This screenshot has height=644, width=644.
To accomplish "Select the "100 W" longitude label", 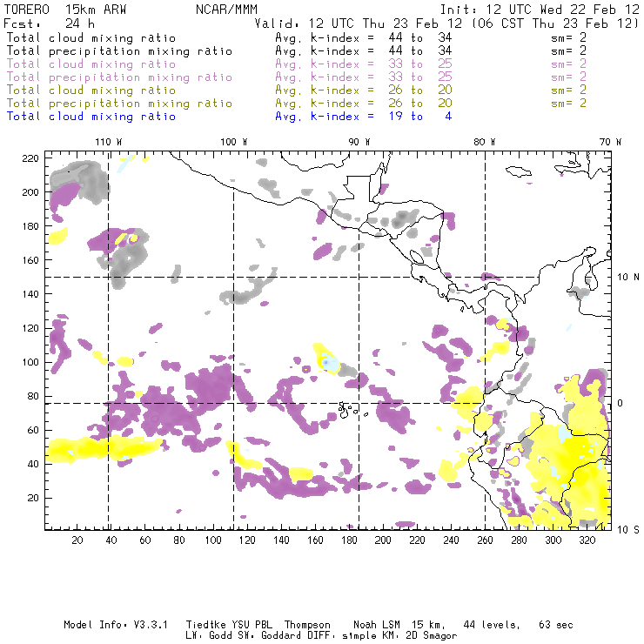I will coord(234,142).
